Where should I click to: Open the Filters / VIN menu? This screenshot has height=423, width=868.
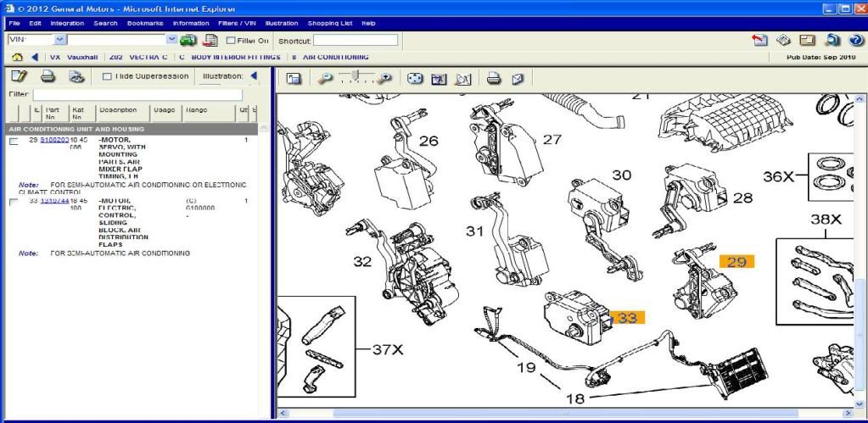tap(237, 23)
